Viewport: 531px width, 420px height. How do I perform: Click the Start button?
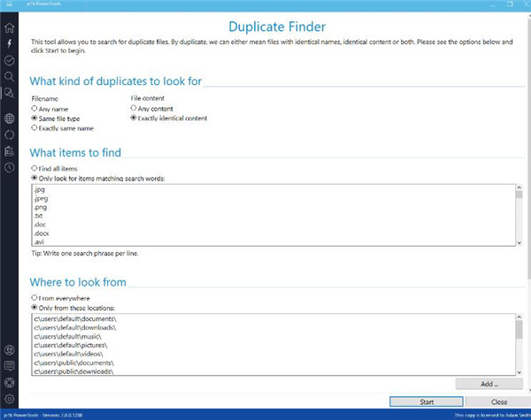click(427, 401)
